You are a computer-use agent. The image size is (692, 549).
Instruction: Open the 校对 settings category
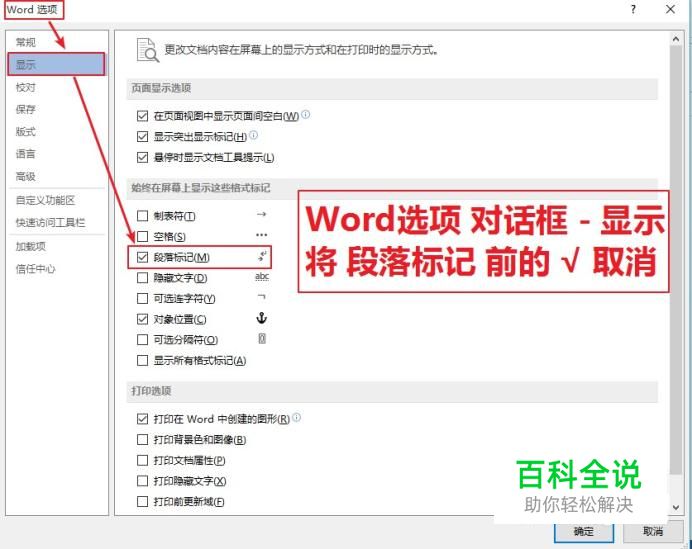point(26,87)
